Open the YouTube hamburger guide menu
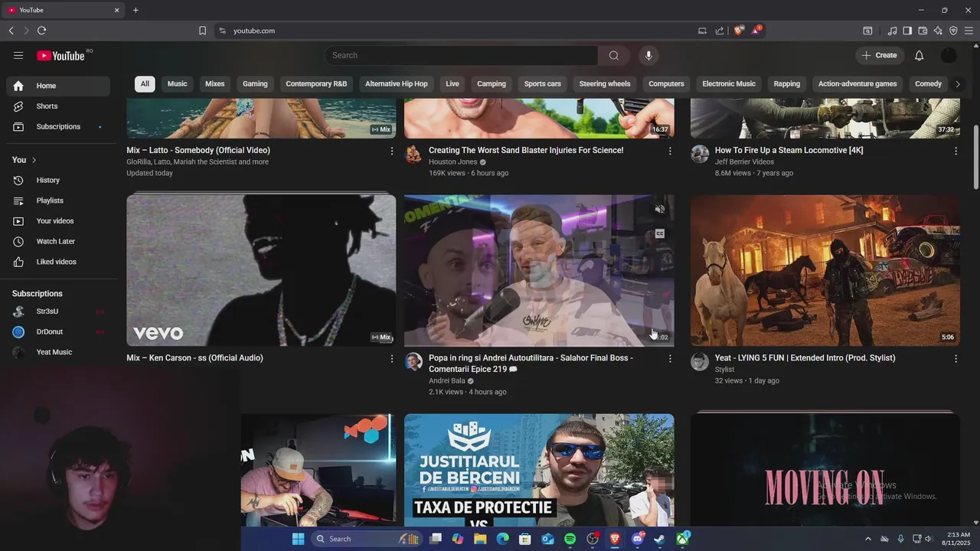This screenshot has height=551, width=980. pos(18,55)
